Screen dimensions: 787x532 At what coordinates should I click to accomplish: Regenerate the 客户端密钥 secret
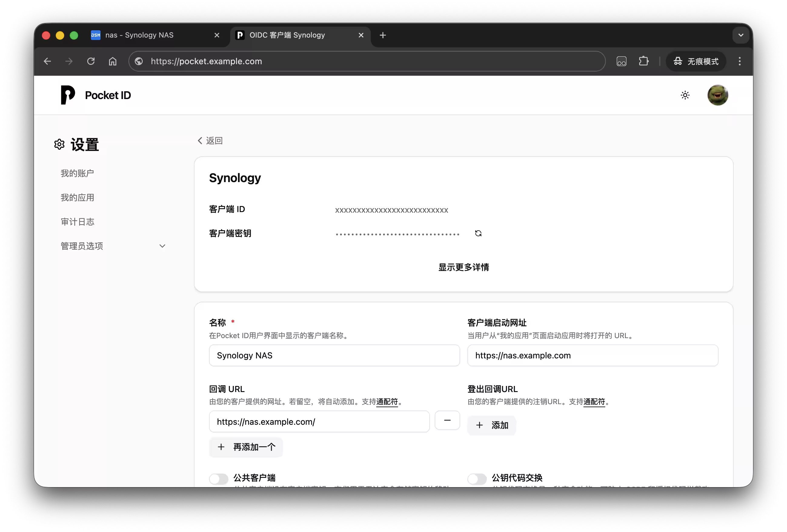478,233
